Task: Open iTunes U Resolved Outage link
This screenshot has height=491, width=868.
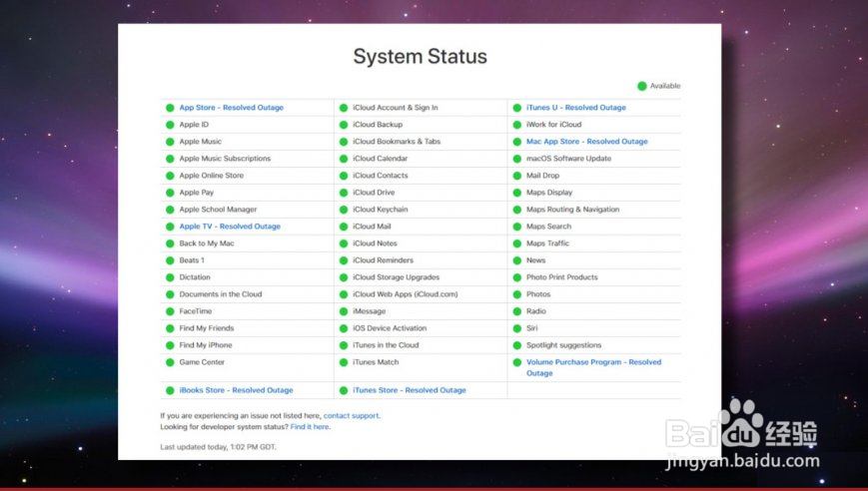Action: click(576, 108)
